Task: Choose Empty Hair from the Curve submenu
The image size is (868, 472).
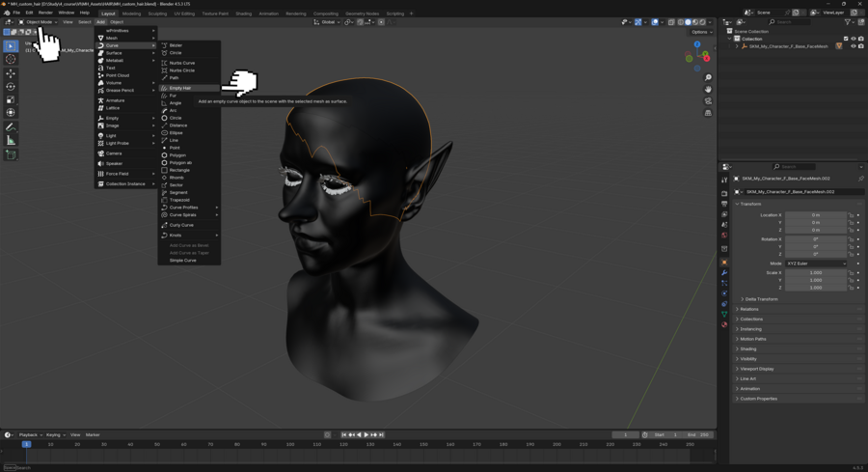Action: click(x=180, y=88)
